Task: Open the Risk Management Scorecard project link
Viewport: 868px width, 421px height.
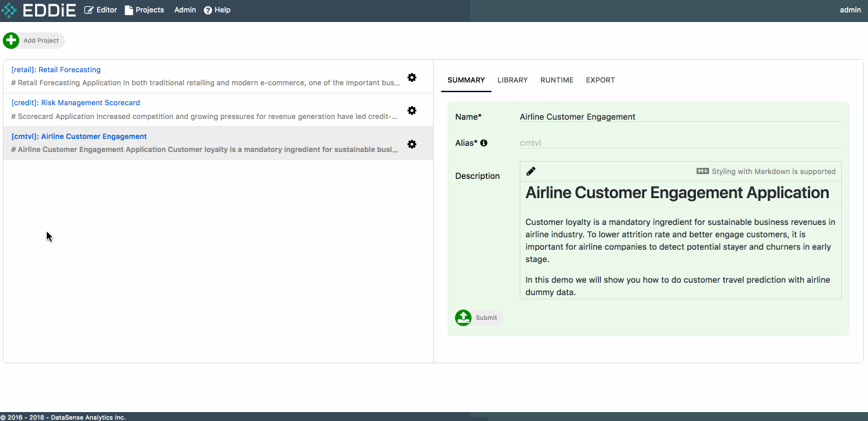Action: 76,102
